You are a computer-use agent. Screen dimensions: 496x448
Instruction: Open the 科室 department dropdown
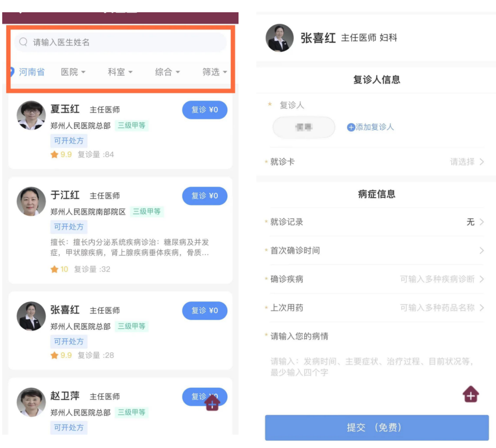[120, 72]
